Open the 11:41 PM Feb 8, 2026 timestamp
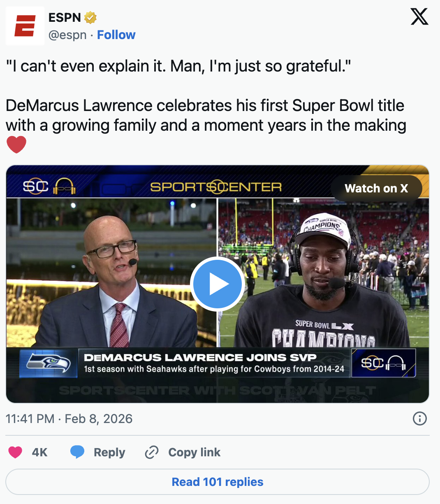 point(69,419)
